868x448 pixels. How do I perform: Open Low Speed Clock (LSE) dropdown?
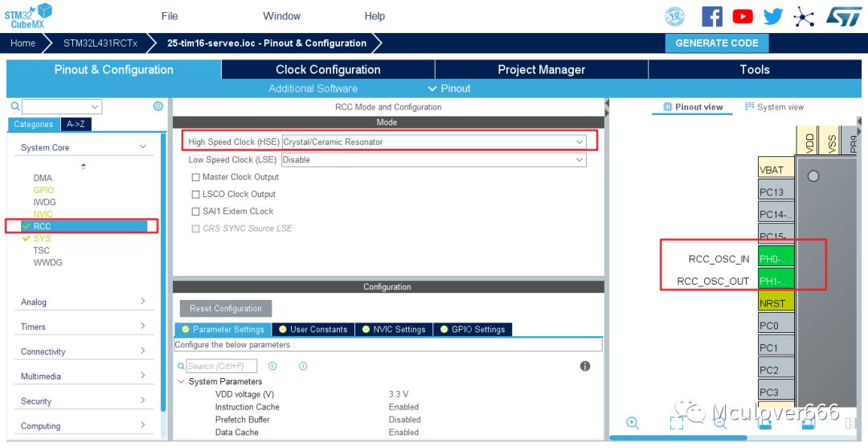[x=433, y=159]
